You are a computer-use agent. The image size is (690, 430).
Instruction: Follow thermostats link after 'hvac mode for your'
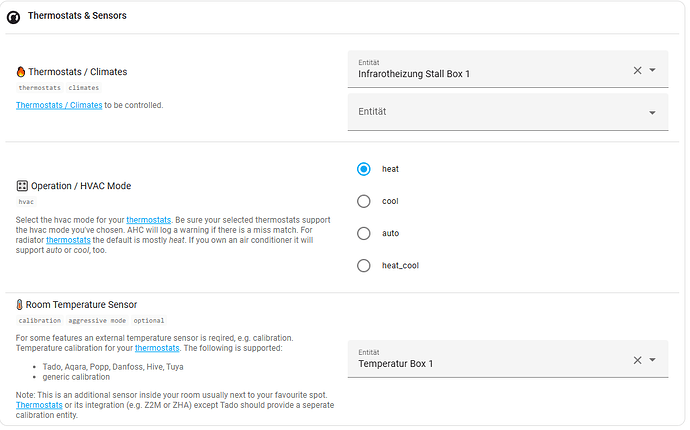(149, 220)
